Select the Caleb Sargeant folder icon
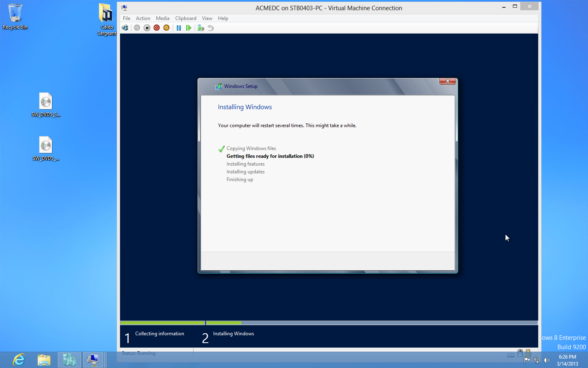 click(107, 20)
